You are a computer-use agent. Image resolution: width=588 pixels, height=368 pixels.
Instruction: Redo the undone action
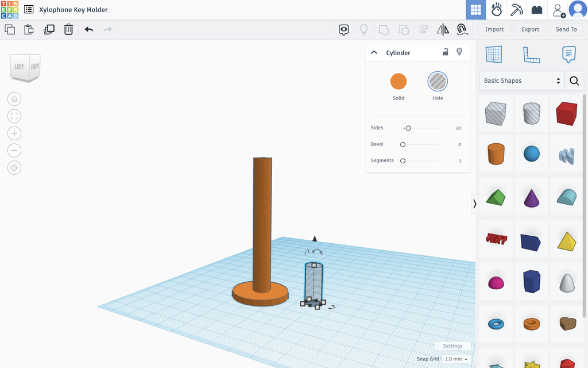pyautogui.click(x=108, y=29)
